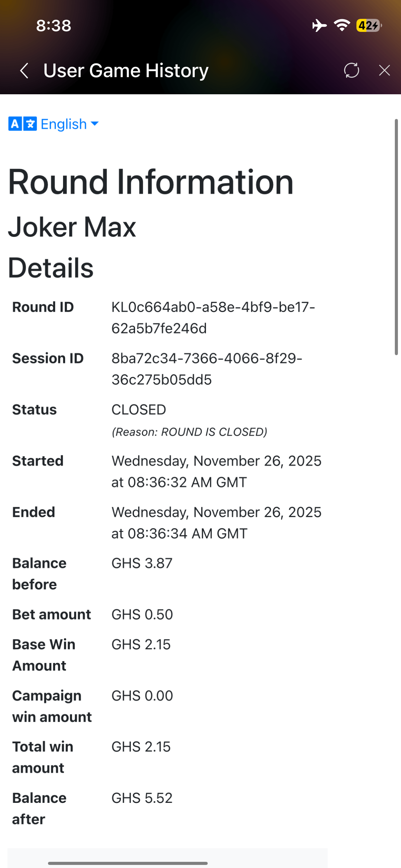The width and height of the screenshot is (401, 868).
Task: Click the vertical page scrollbar
Action: pos(396,237)
